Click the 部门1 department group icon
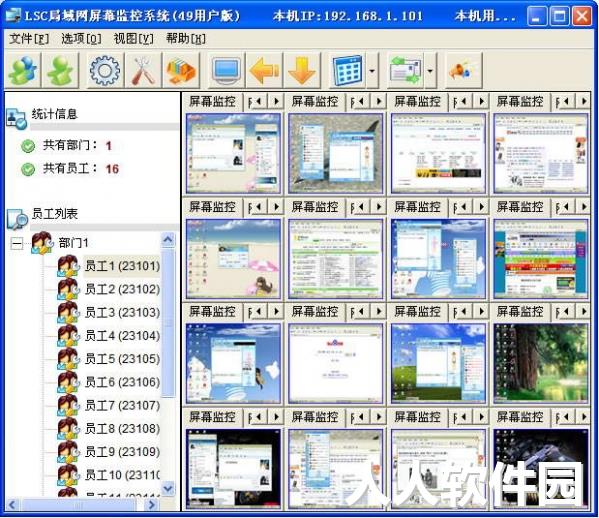Viewport: 599px width, 518px height. tap(42, 243)
